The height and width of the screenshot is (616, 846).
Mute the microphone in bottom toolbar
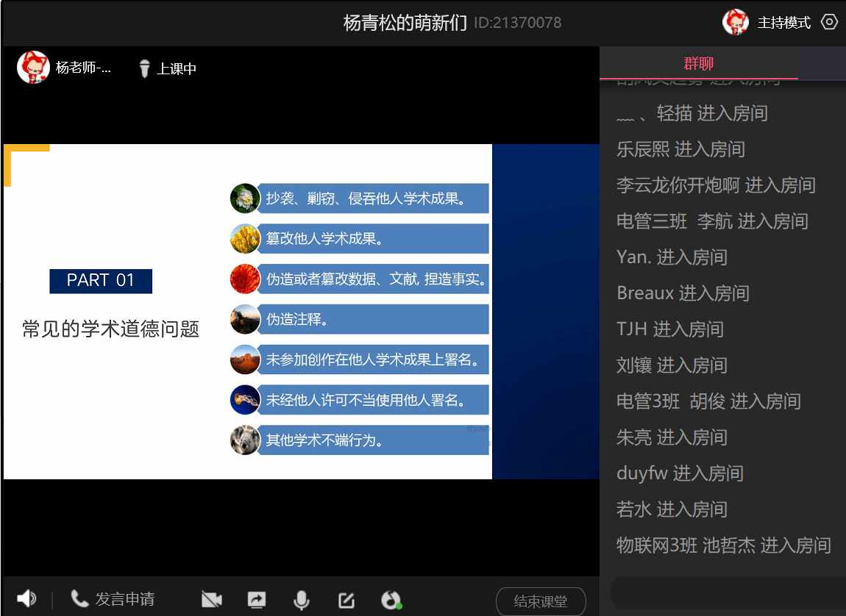click(301, 600)
